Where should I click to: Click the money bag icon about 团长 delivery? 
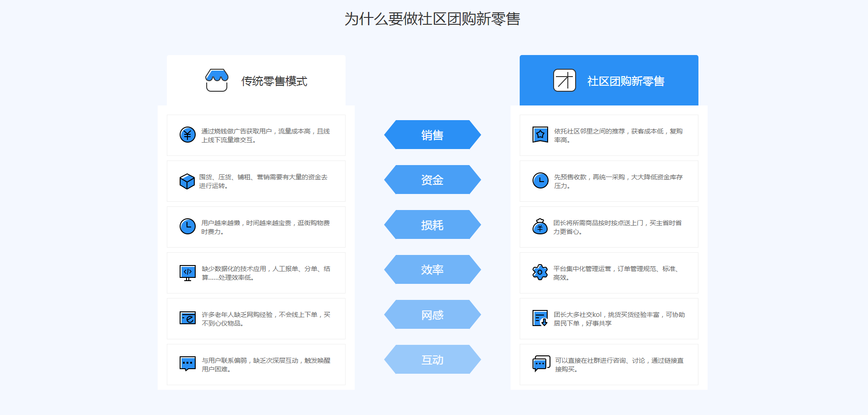(x=540, y=227)
